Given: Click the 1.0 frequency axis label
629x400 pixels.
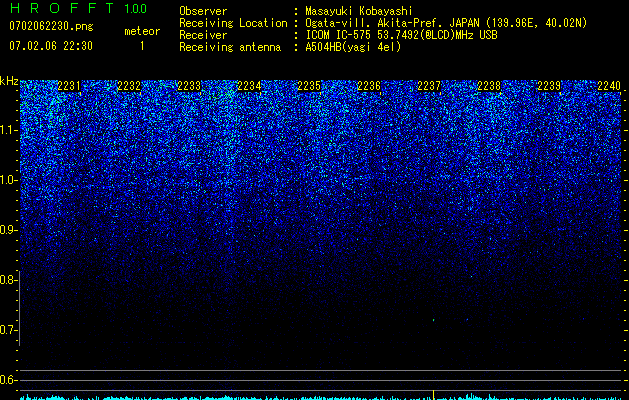Looking at the screenshot, I should point(7,180).
